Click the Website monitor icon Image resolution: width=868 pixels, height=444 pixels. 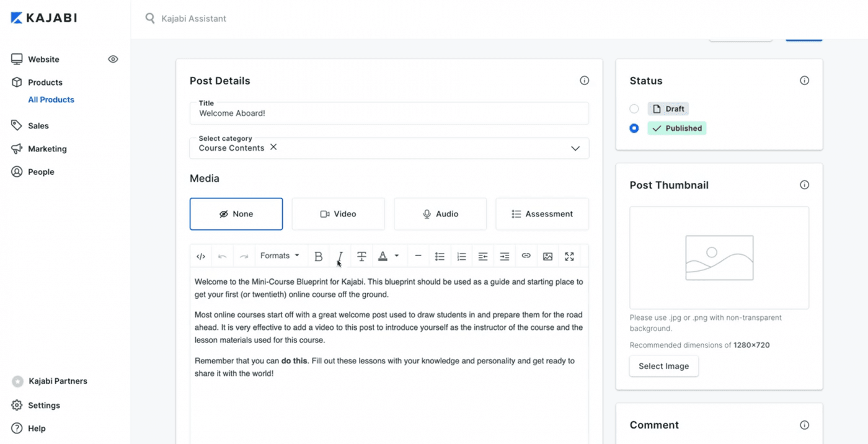(17, 59)
